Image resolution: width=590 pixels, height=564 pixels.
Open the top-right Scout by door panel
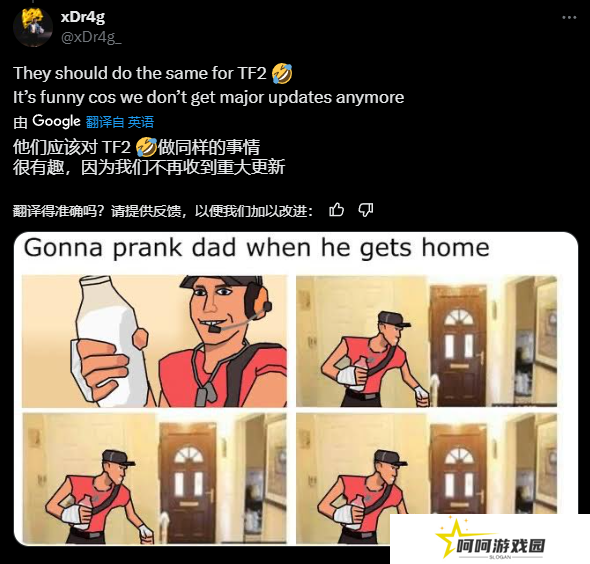(427, 341)
